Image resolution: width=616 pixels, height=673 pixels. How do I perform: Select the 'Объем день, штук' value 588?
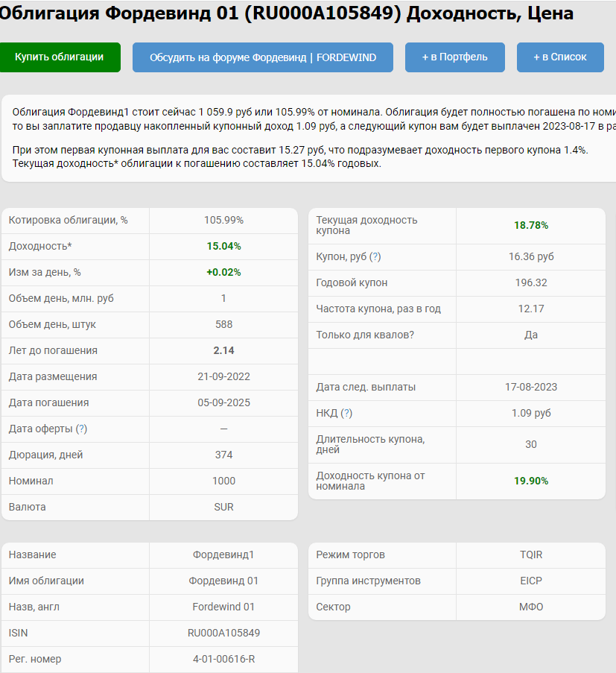[223, 324]
